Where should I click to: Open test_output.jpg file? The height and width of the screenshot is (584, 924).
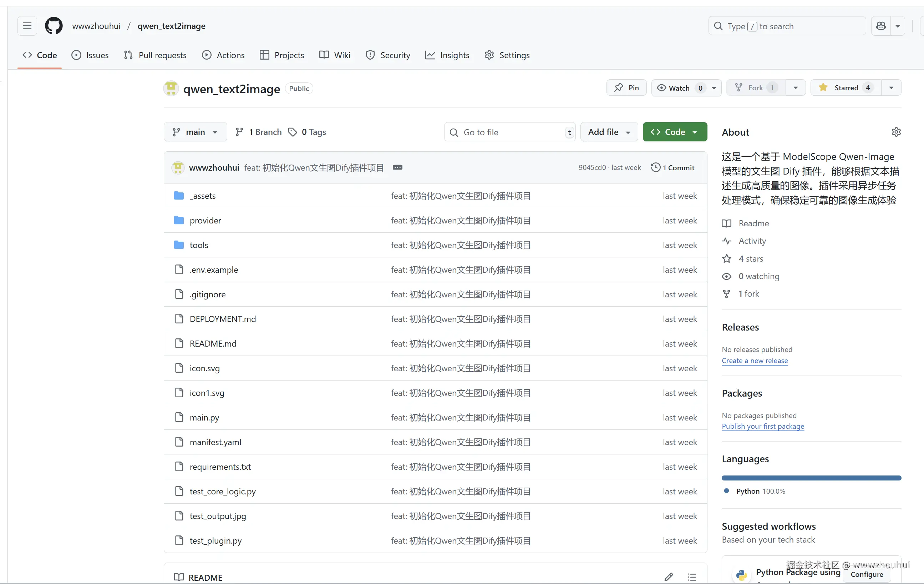click(218, 516)
